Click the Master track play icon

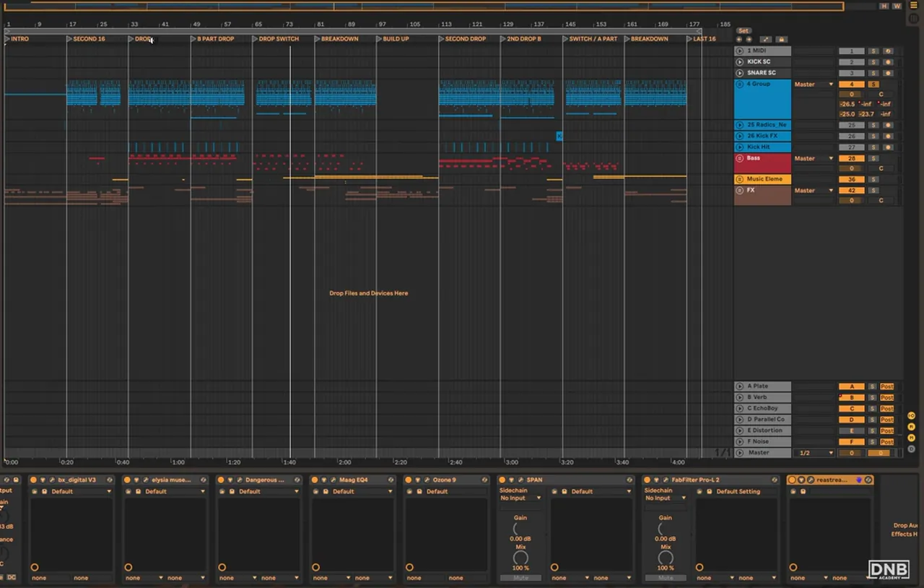(740, 453)
